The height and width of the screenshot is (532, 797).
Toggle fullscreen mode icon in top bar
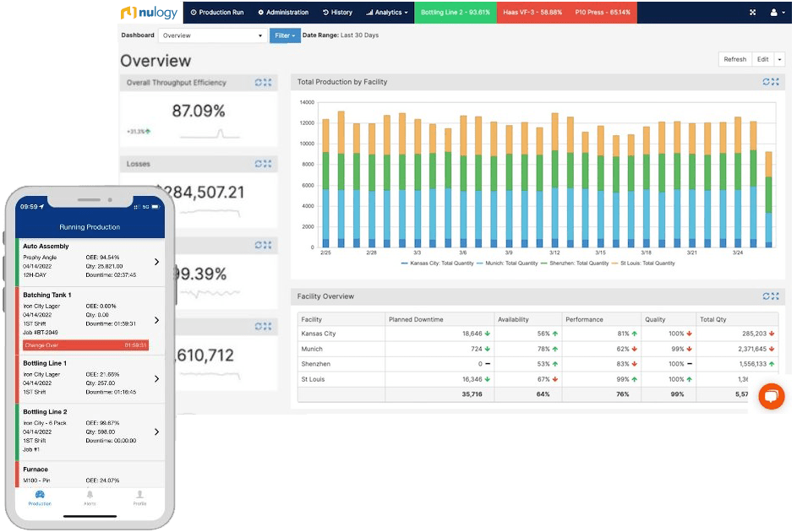[x=753, y=12]
